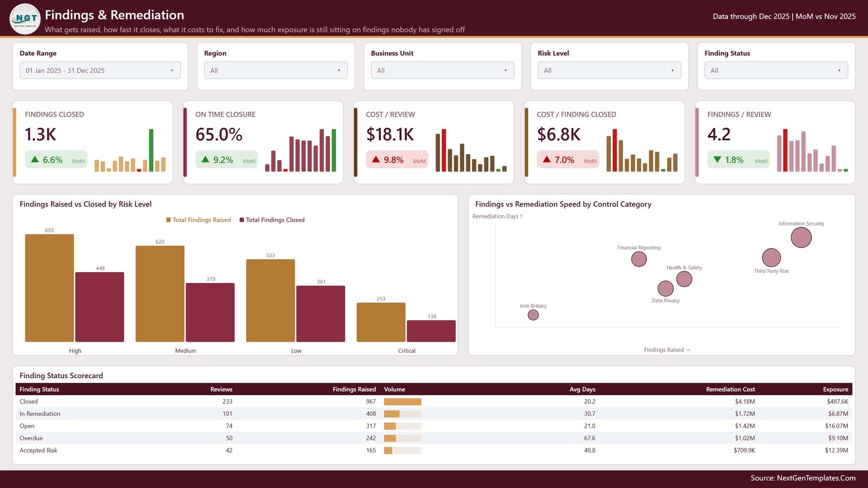
Task: Click the $4.18M remediation cost value
Action: tap(745, 402)
